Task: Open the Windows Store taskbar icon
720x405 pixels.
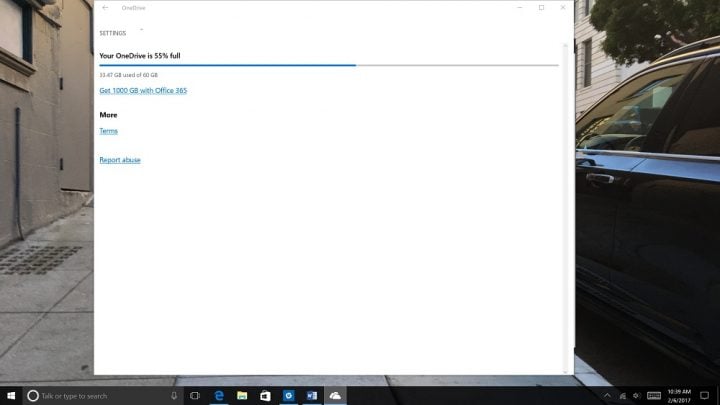Action: click(265, 396)
